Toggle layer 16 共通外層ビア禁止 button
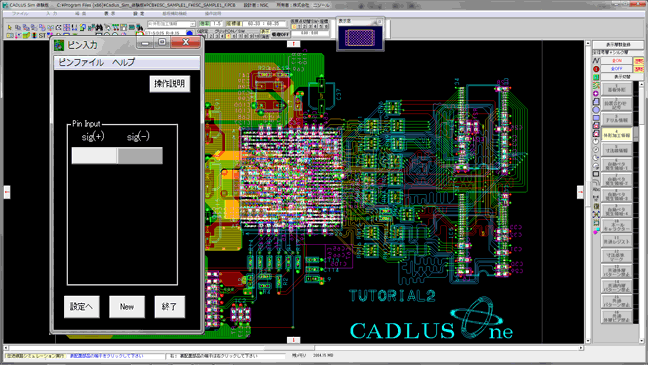 (616, 317)
